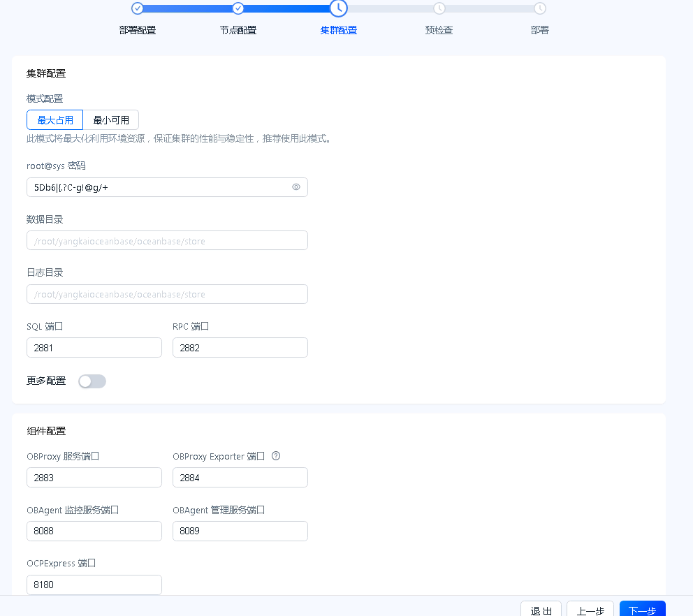Click the mode description text 此模式将最大化利用环境资源
The width and height of the screenshot is (693, 616).
coord(179,139)
